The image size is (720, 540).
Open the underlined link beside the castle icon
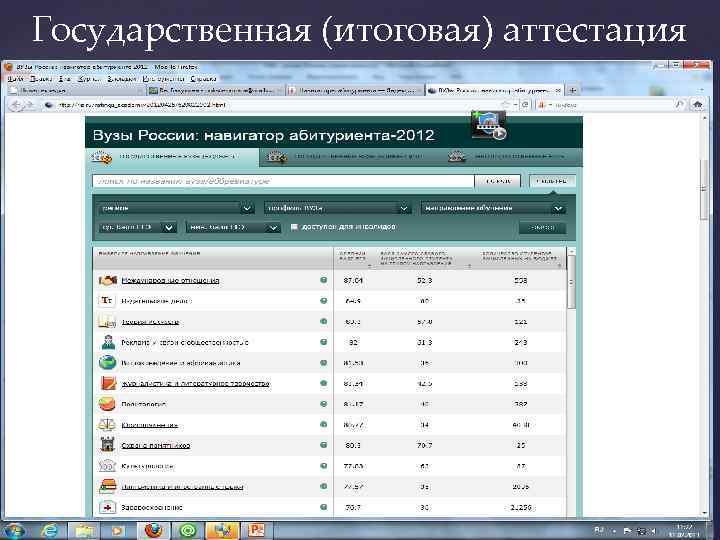pyautogui.click(x=156, y=445)
